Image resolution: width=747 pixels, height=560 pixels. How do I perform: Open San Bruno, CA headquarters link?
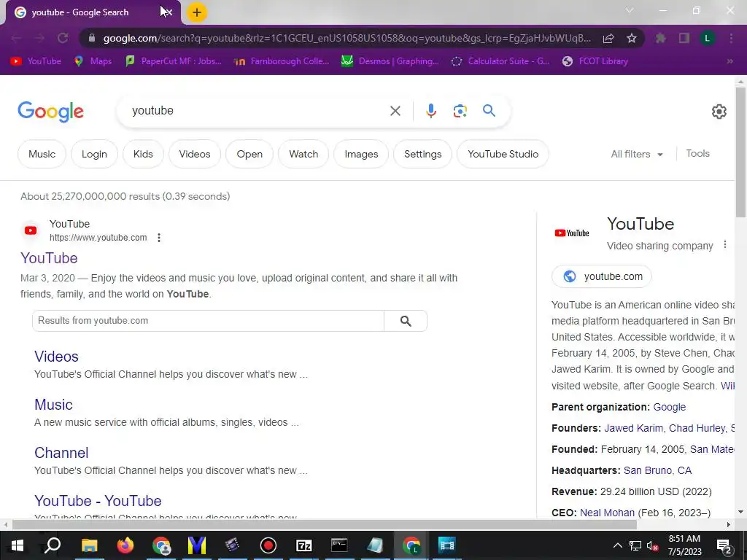pos(657,470)
